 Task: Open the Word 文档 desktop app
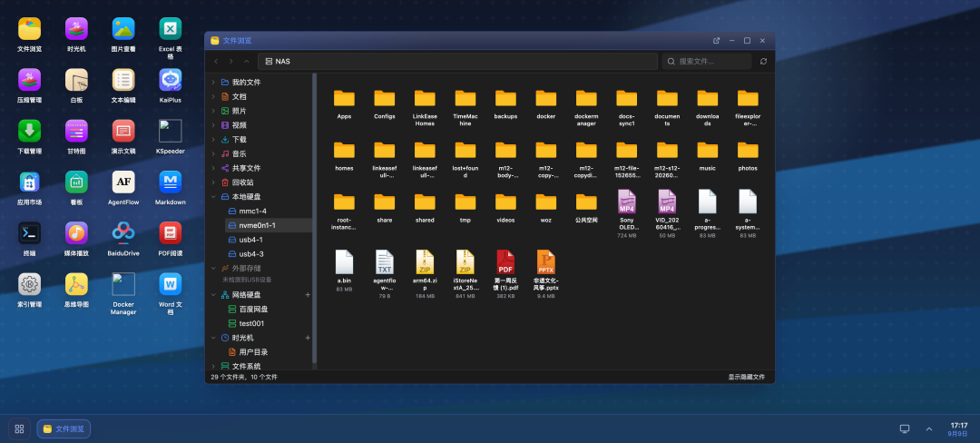pos(170,285)
